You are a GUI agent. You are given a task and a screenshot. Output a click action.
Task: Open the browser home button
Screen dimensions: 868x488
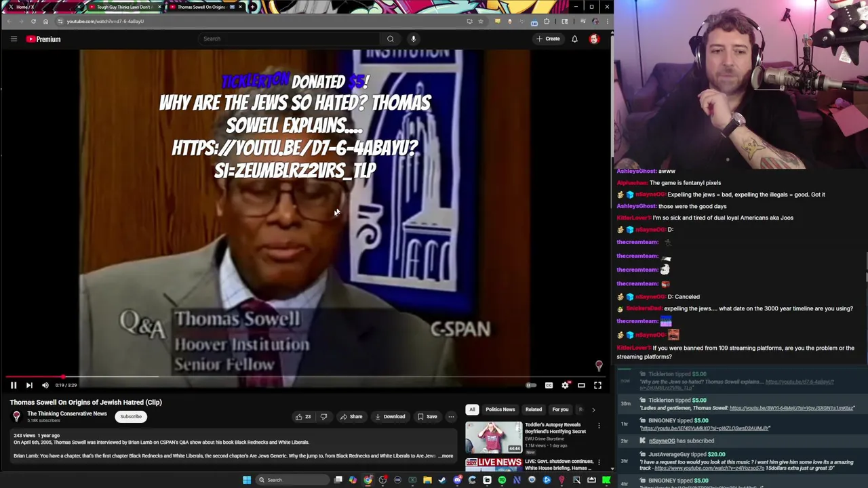click(x=45, y=21)
